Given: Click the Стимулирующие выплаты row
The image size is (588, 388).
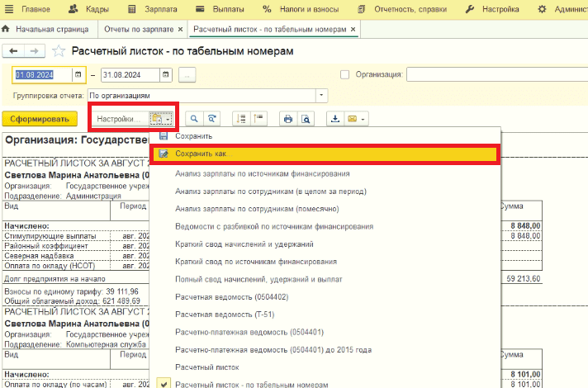Looking at the screenshot, I should click(x=50, y=236).
